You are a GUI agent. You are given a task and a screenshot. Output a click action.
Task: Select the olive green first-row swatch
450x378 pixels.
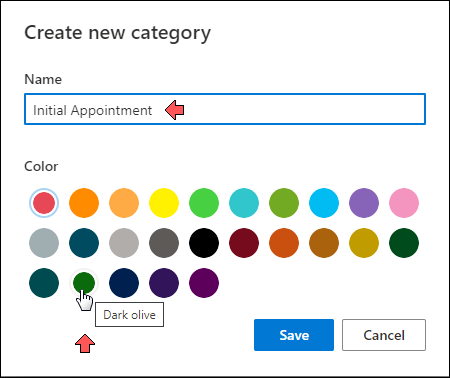pos(284,203)
